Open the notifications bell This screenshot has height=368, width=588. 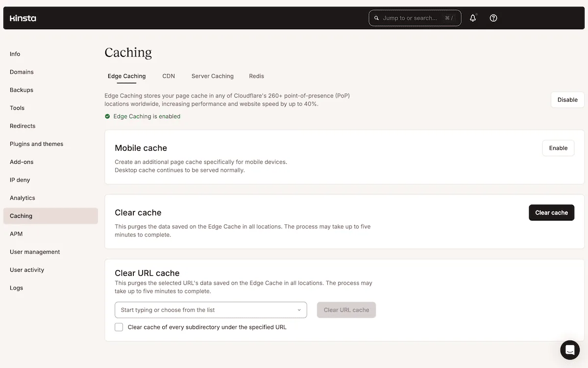[473, 18]
